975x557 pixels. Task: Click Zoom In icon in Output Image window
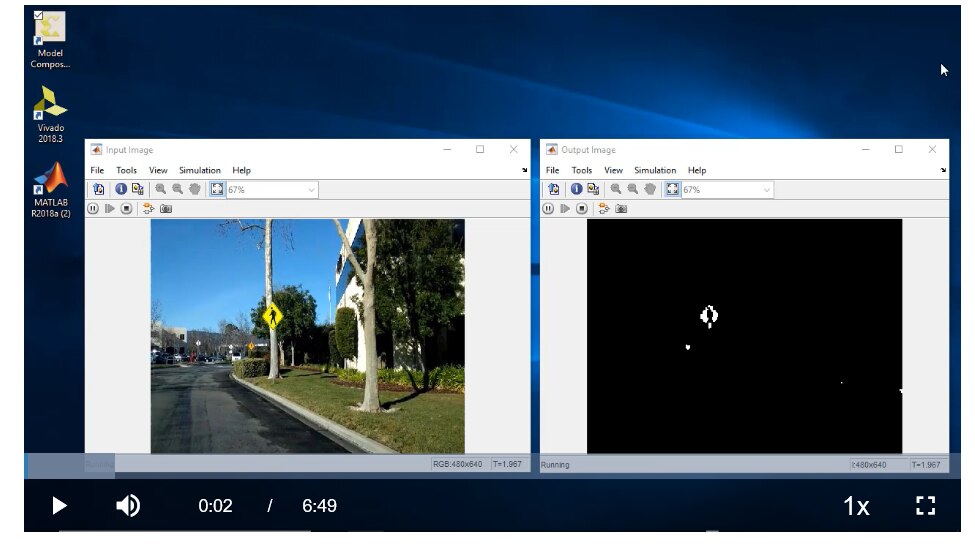click(616, 189)
